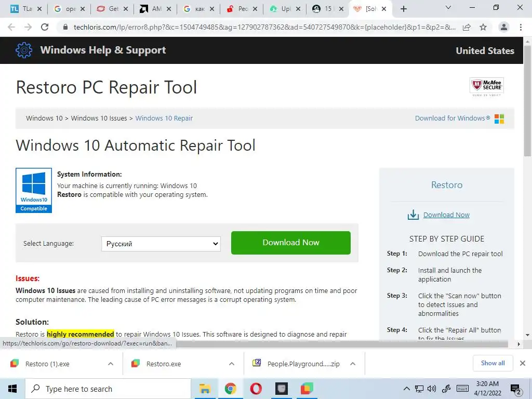Open the Chrome profile avatar

click(x=504, y=27)
